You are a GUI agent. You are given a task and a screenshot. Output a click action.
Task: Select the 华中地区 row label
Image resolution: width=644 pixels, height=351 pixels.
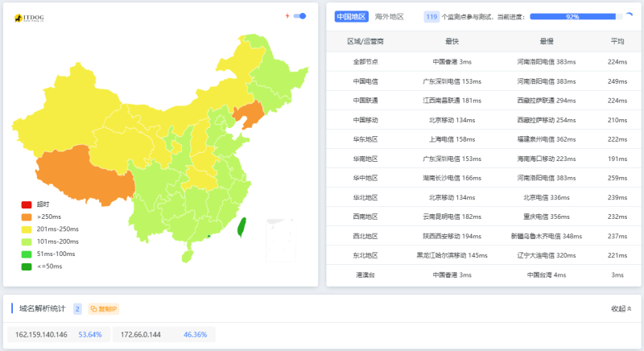(x=365, y=178)
